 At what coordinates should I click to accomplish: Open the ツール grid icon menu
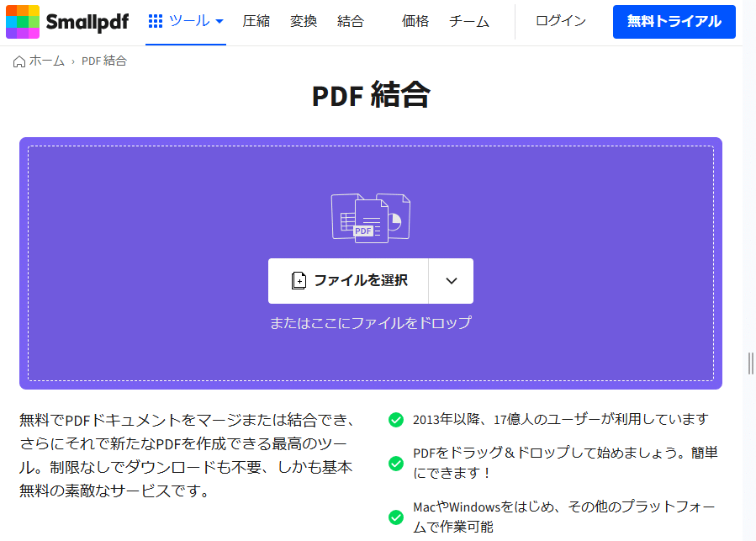click(x=156, y=21)
